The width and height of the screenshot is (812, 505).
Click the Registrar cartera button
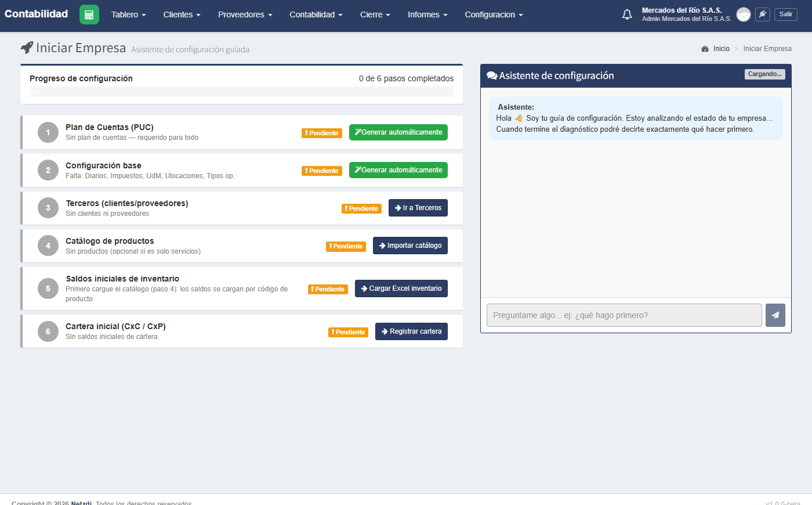point(411,331)
